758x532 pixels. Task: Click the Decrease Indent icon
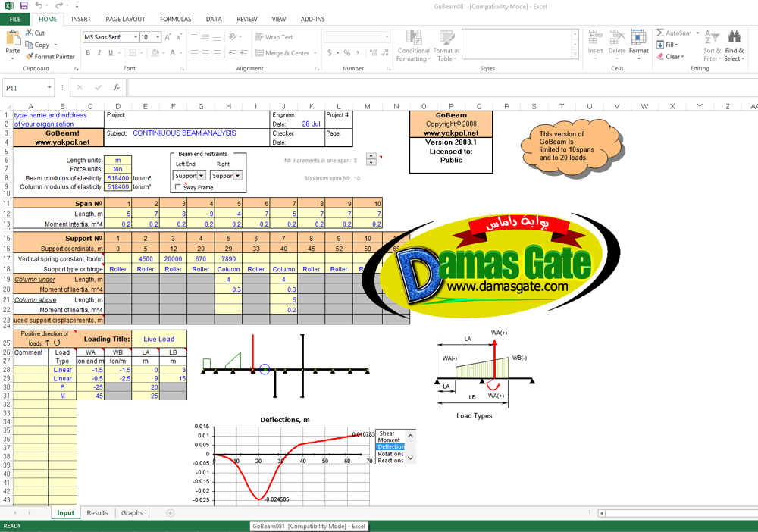click(233, 52)
